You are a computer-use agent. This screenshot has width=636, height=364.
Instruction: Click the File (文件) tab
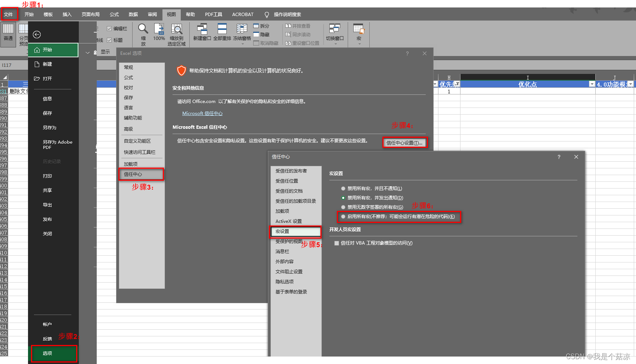(9, 15)
